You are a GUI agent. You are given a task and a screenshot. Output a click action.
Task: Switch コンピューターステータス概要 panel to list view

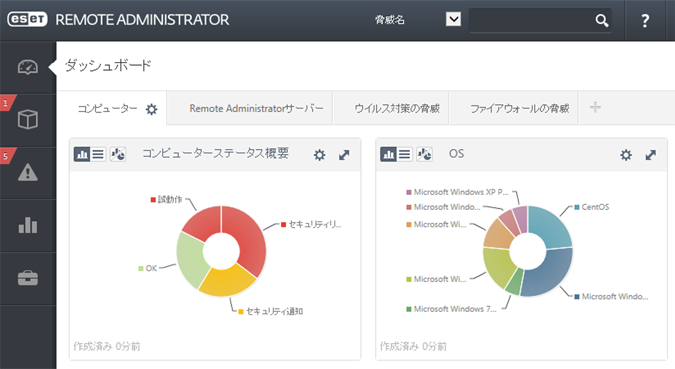pos(98,154)
